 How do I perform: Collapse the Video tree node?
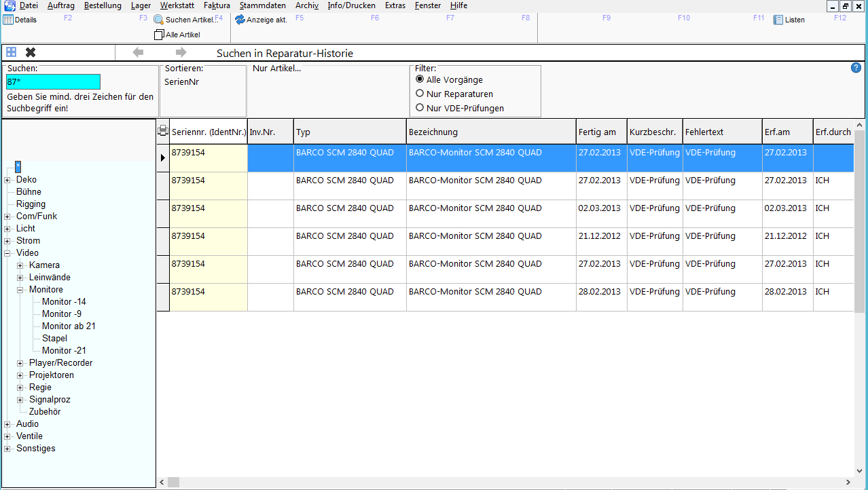click(7, 253)
